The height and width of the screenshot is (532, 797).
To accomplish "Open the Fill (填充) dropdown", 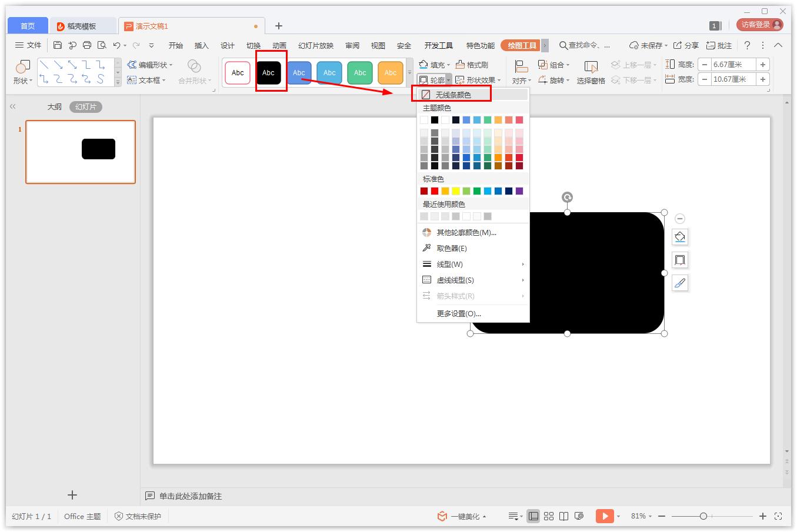I will [434, 65].
